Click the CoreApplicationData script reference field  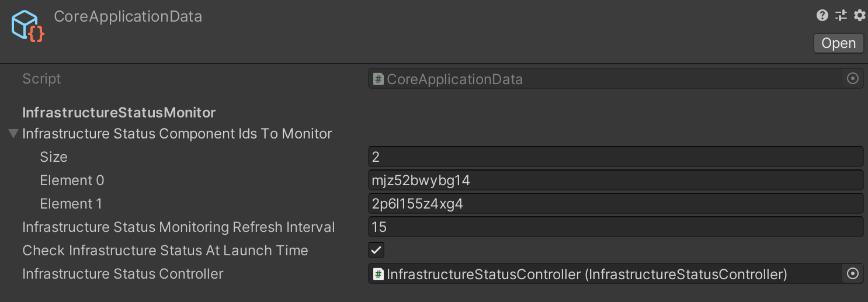click(616, 78)
